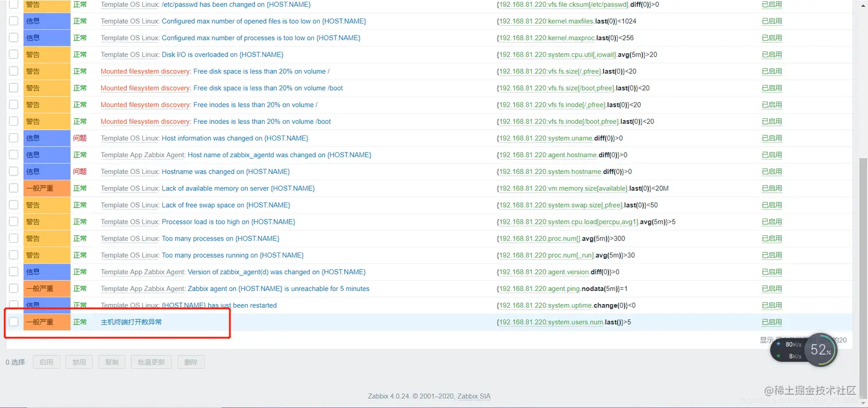
Task: Click 问题 status in Host information changed row
Action: click(80, 138)
